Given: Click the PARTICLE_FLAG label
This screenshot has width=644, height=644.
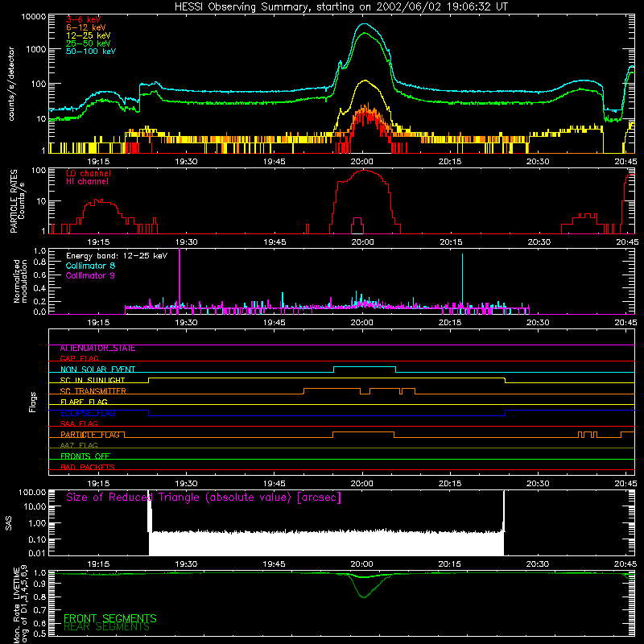Looking at the screenshot, I should tap(90, 435).
